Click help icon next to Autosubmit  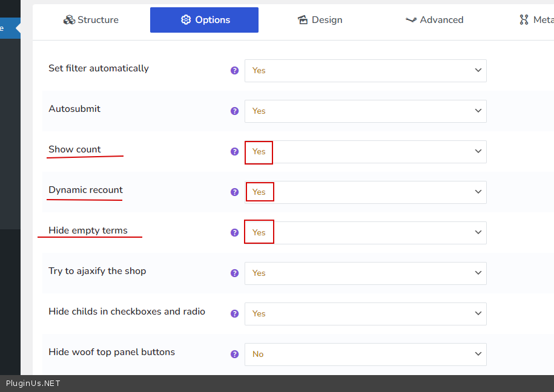(x=235, y=111)
